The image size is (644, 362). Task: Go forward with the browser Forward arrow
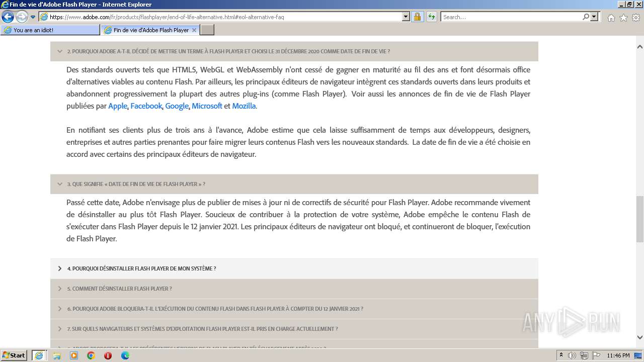point(22,17)
